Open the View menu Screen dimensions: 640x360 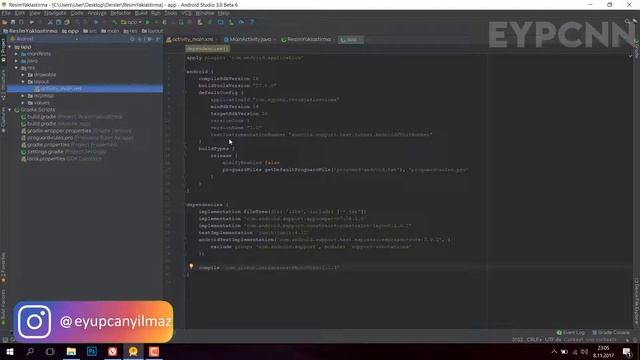coord(35,13)
